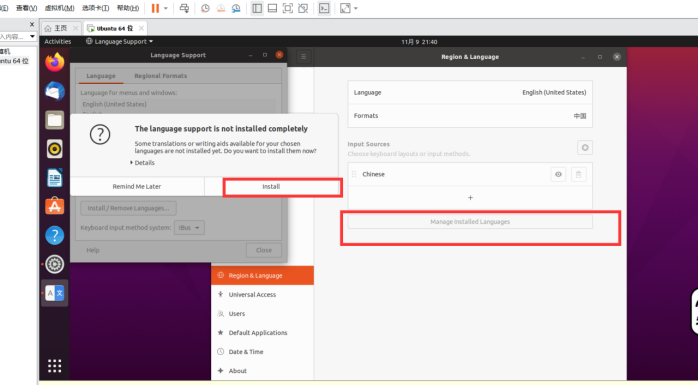Open Users in Settings sidebar
Screen dimensions: 699x386
[x=263, y=314]
